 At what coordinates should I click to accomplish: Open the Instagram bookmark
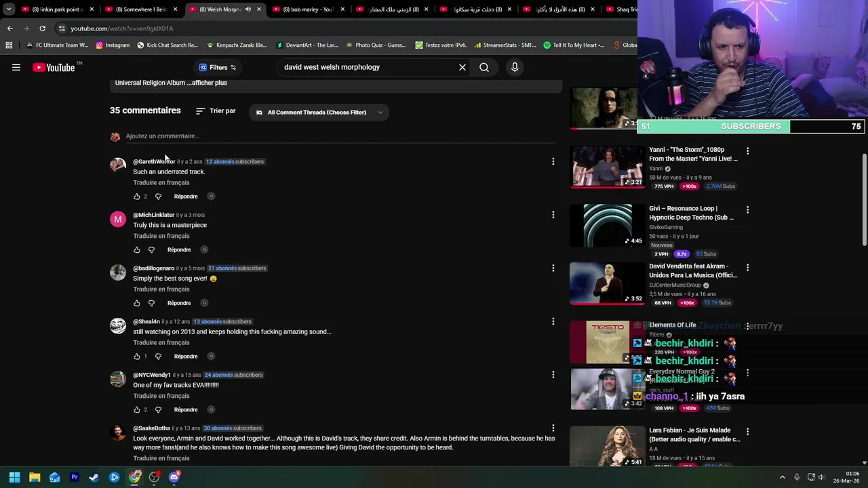(x=113, y=45)
